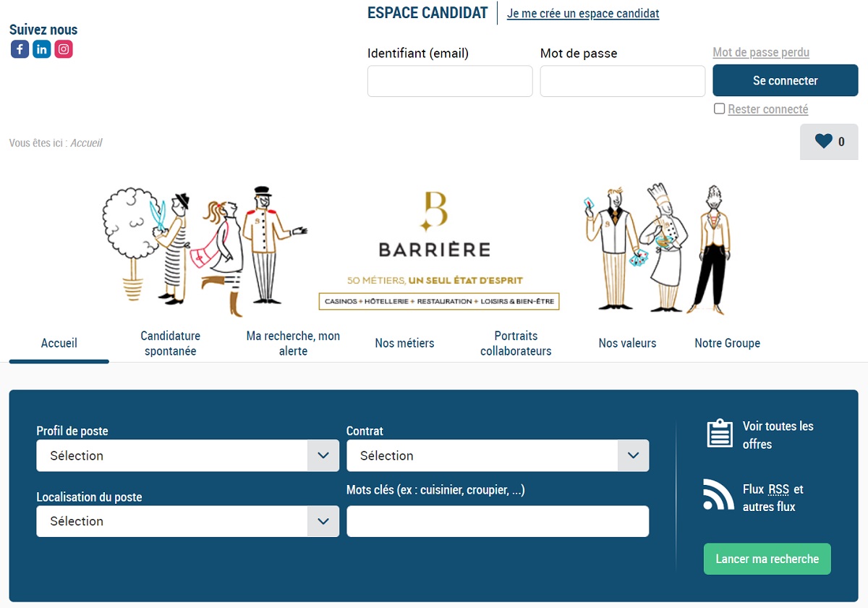
Task: Click the heart favorites counter
Action: [829, 142]
